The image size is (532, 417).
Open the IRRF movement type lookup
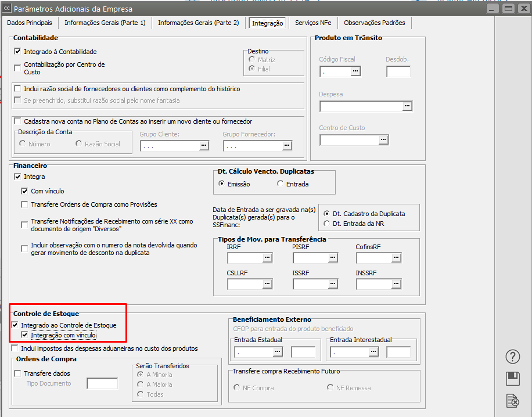click(267, 257)
